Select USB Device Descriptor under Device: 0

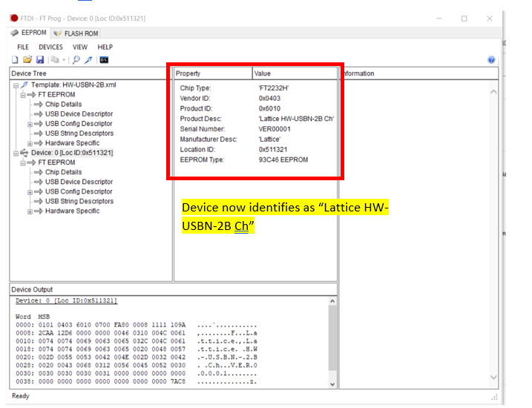tap(79, 182)
